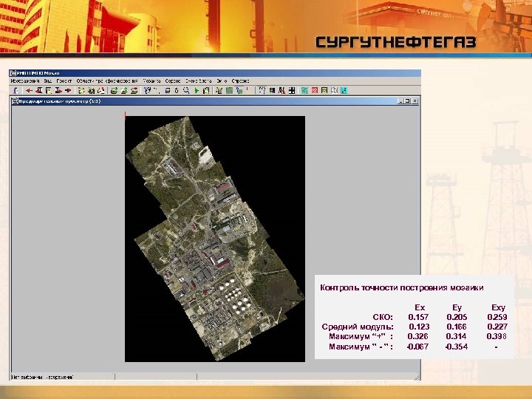Click the first red left-arrow toolbar icon
532x399 pixels.
29,91
